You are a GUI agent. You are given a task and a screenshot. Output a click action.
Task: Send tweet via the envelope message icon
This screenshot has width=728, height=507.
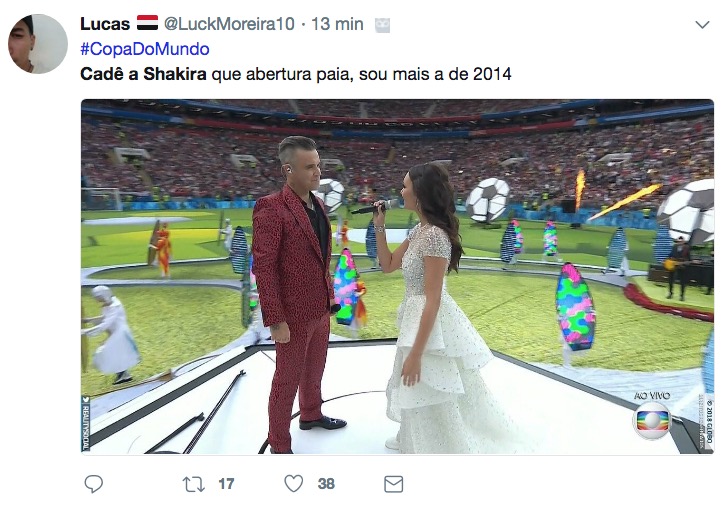tap(394, 484)
